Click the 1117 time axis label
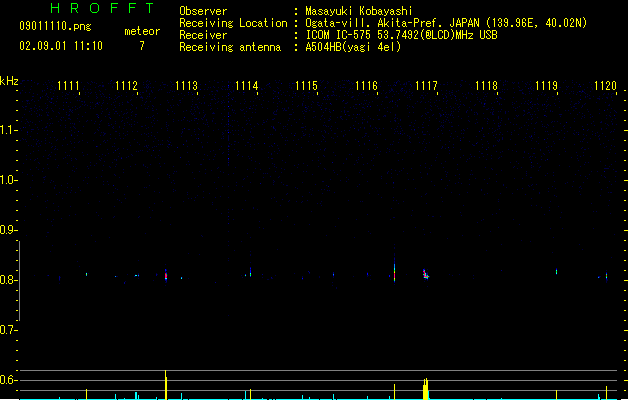 tap(426, 86)
